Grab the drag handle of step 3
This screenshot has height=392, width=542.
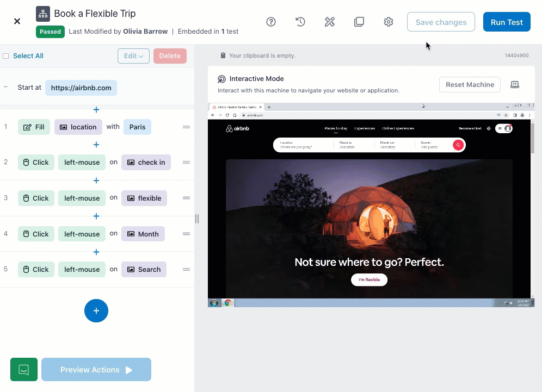[186, 198]
